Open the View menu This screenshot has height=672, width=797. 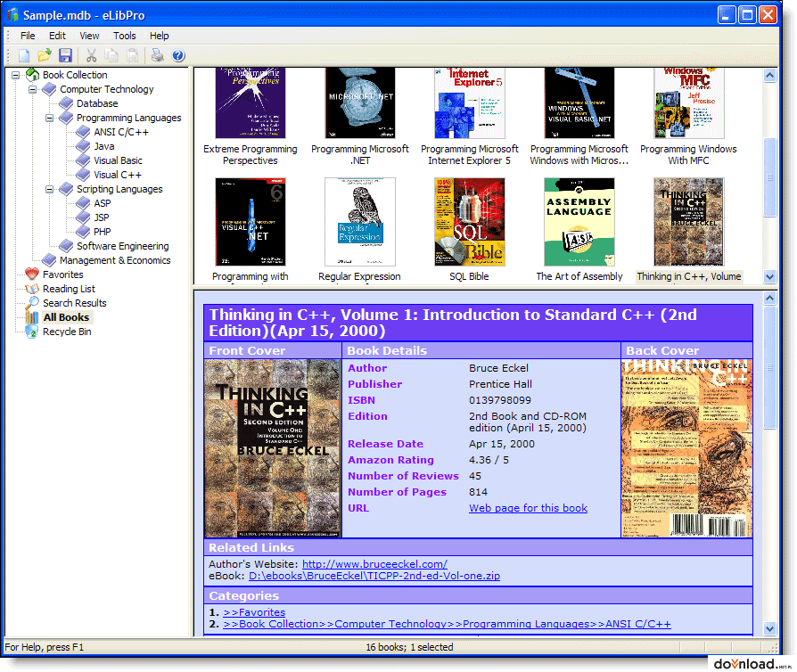(x=89, y=36)
